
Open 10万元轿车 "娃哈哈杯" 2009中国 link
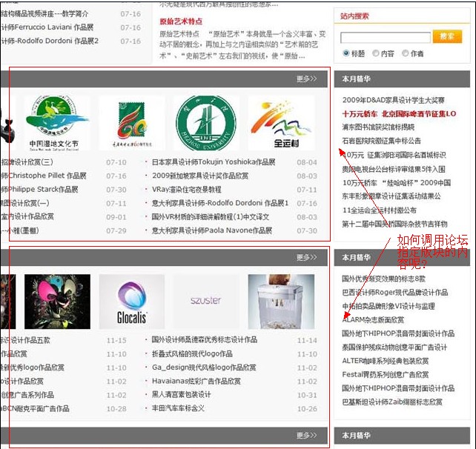tap(397, 182)
